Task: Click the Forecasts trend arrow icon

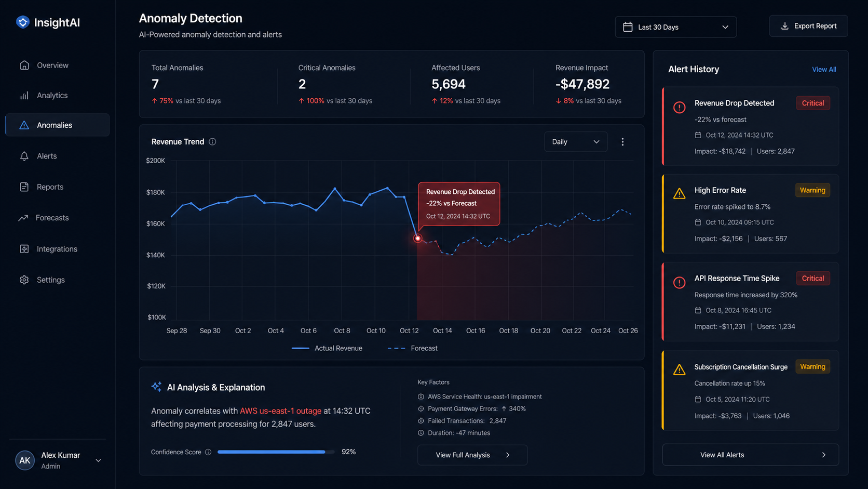Action: point(23,218)
